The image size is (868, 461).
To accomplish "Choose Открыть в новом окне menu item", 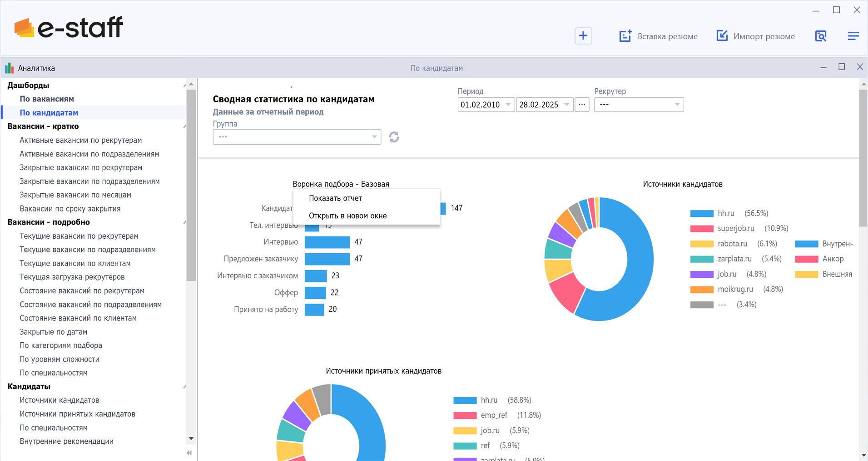I will [x=347, y=216].
